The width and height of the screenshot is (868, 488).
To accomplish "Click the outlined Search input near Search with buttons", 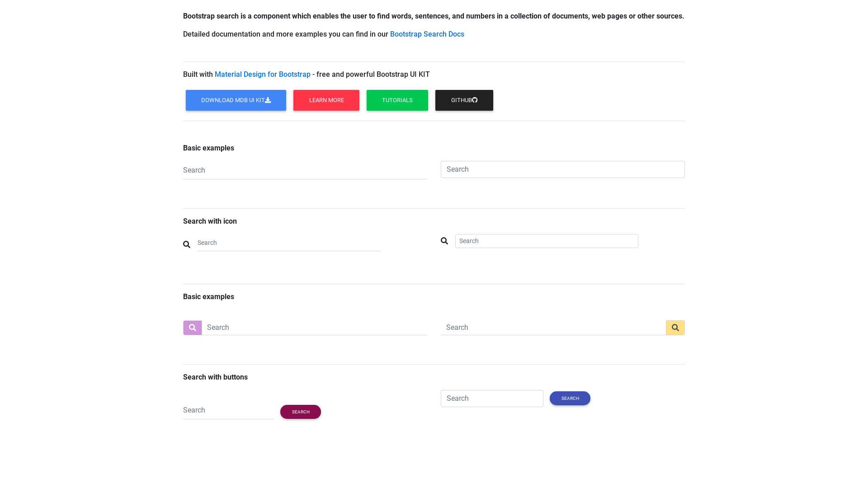I will tap(492, 398).
